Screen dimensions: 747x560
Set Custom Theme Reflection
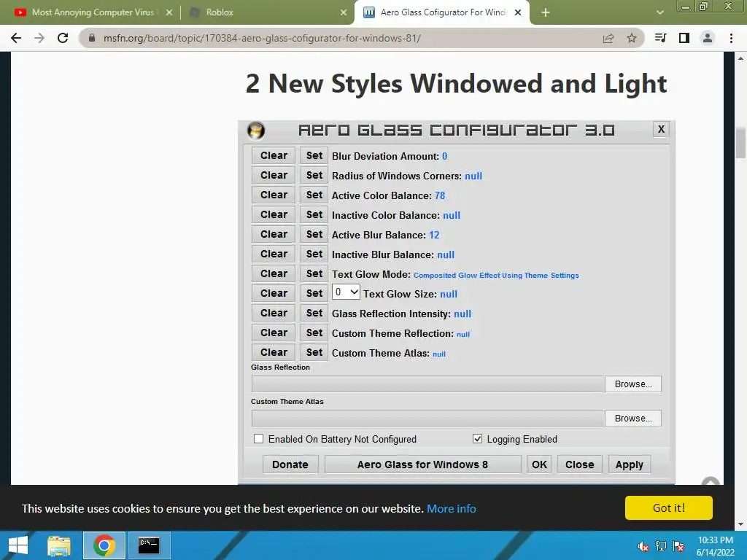(314, 332)
